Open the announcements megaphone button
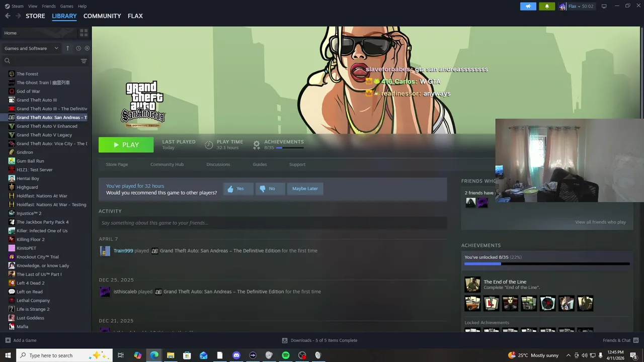 click(528, 6)
